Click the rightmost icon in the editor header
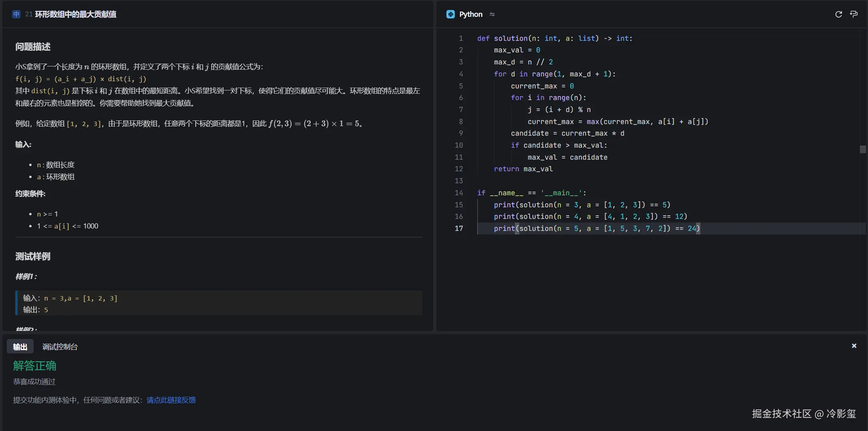 [x=854, y=14]
